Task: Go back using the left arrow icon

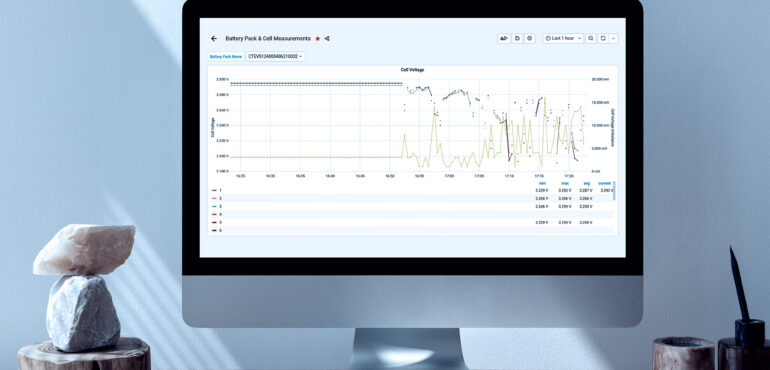Action: pos(214,38)
